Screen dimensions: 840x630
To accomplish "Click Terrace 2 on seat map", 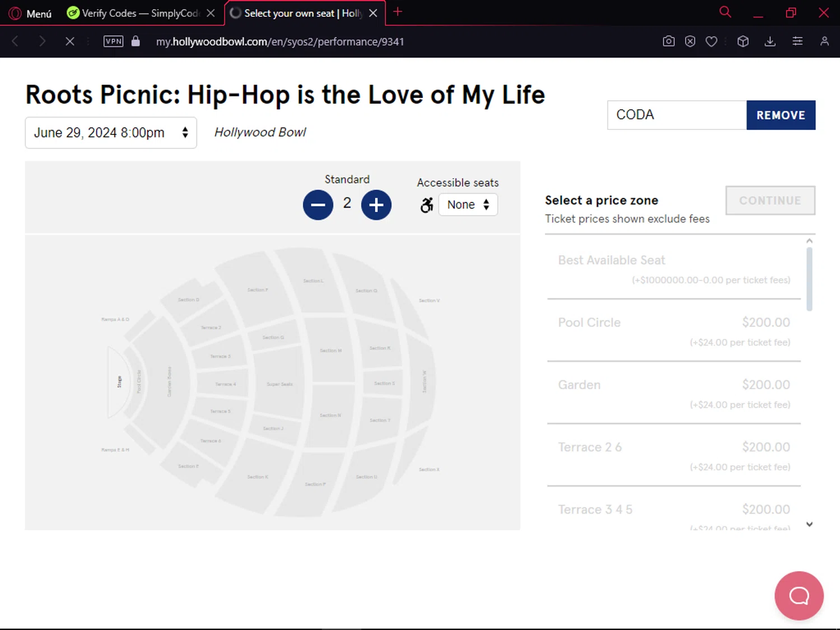I will point(211,328).
